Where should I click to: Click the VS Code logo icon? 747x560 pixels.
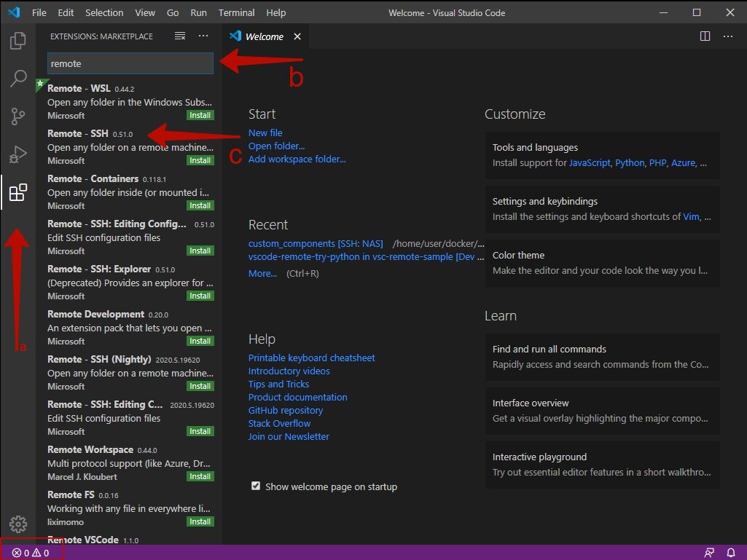pyautogui.click(x=14, y=12)
